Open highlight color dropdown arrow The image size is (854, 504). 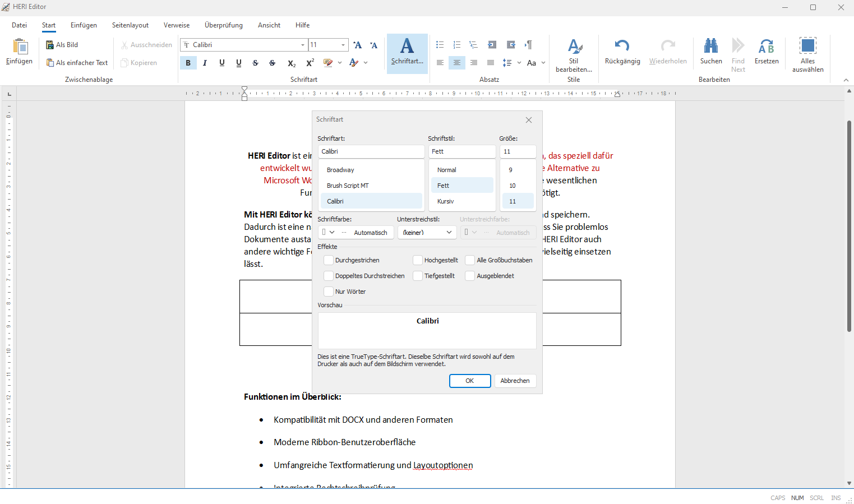[x=340, y=63]
